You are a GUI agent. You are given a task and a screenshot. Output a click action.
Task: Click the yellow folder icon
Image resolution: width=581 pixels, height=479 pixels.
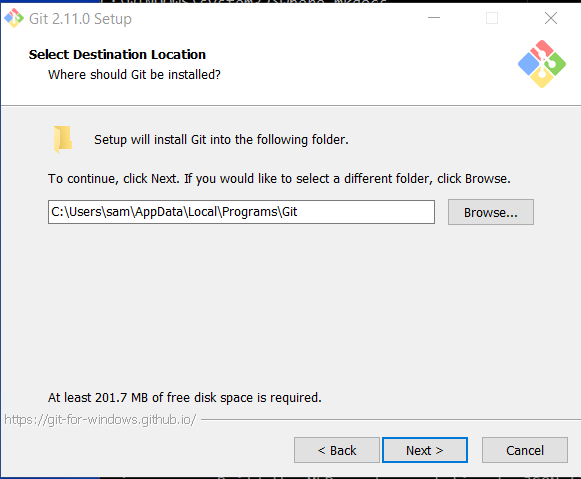tap(63, 139)
